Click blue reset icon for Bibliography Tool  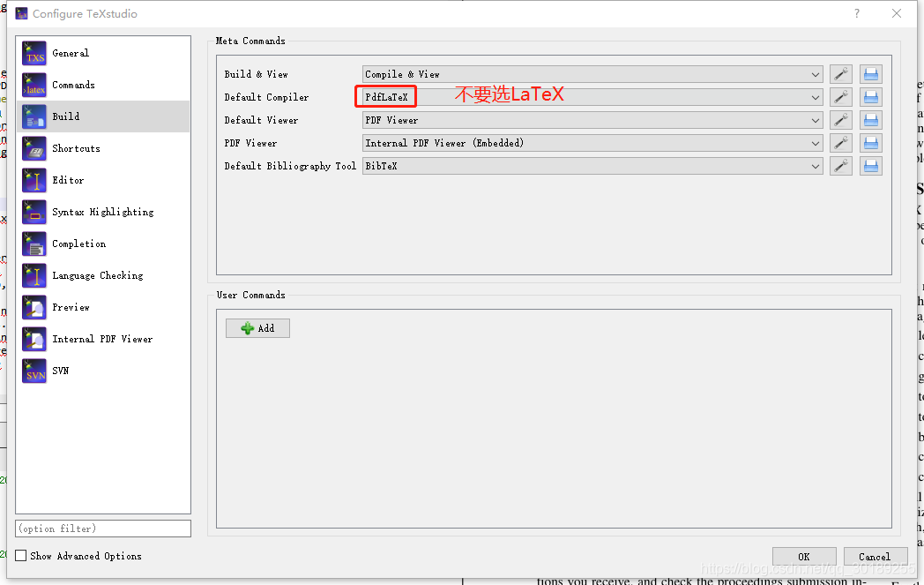871,166
